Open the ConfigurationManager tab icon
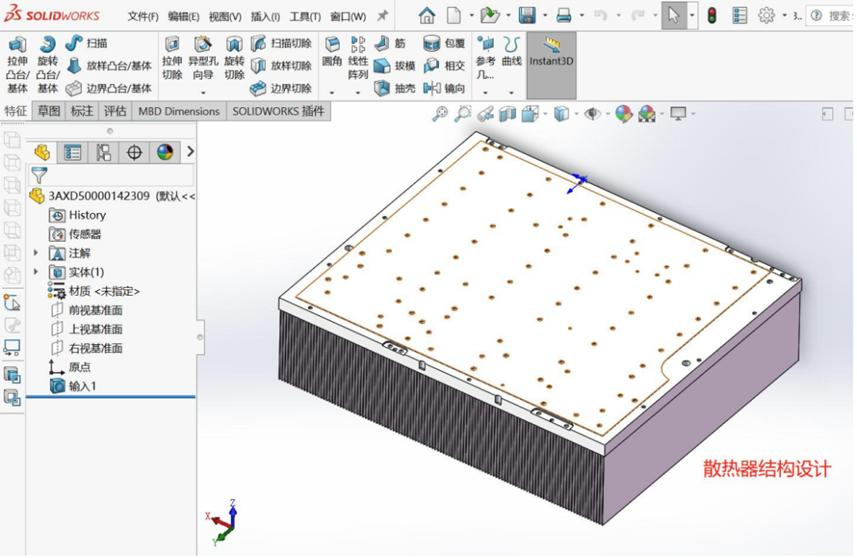 [x=103, y=152]
